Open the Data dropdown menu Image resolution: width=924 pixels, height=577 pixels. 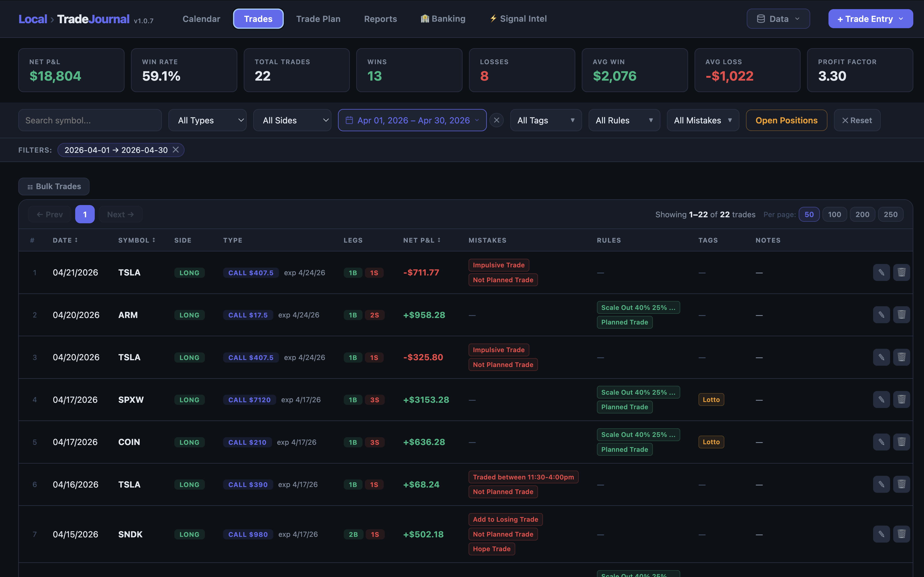tap(778, 19)
